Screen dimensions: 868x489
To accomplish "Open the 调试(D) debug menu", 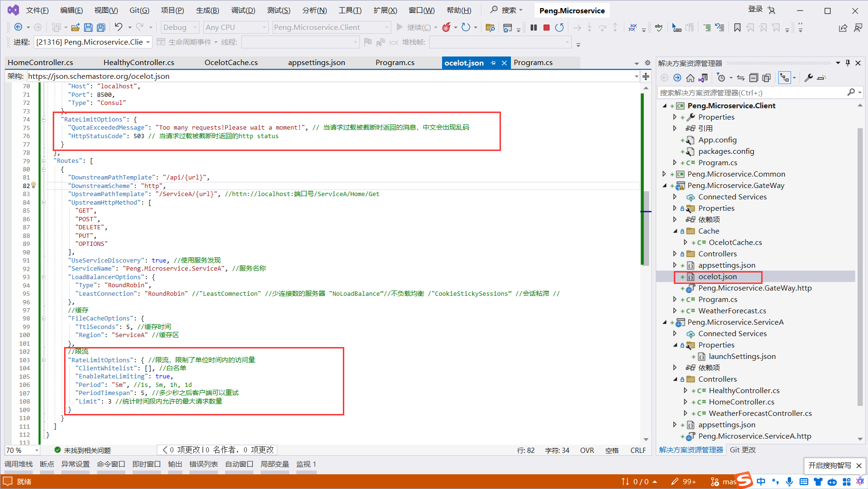I will 243,10.
